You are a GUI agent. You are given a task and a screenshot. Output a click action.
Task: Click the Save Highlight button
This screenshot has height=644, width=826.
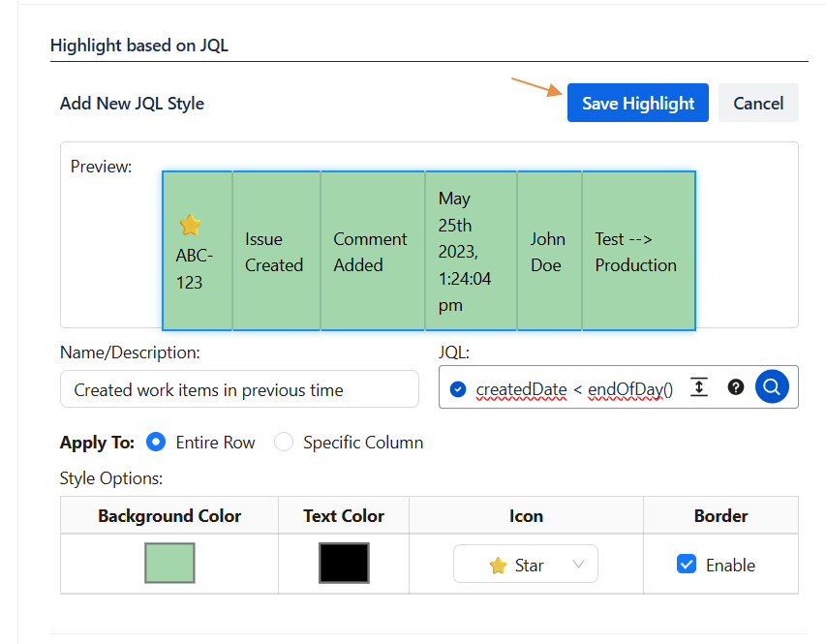(638, 104)
